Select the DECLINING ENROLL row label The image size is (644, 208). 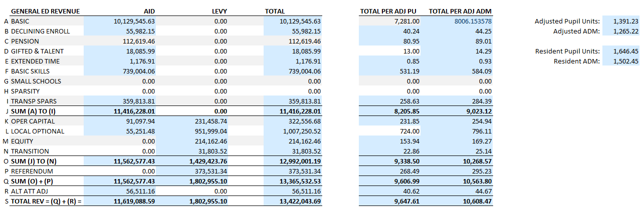point(40,31)
